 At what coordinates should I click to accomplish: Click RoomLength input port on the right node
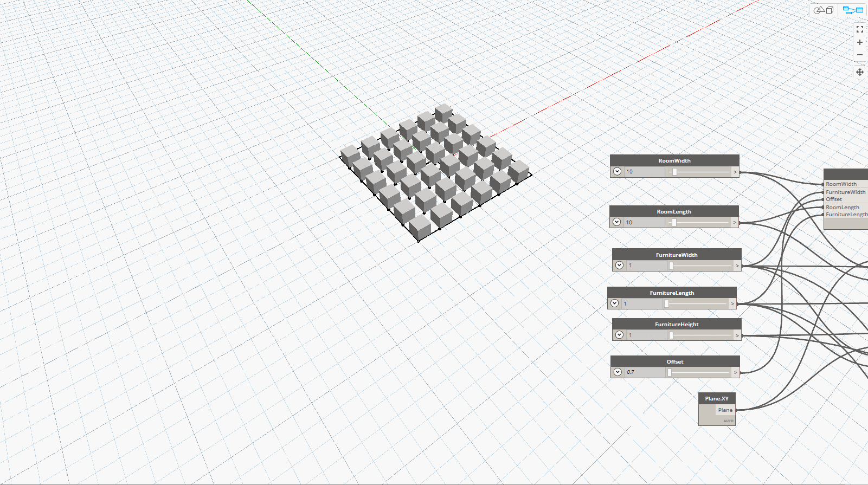[x=845, y=207]
